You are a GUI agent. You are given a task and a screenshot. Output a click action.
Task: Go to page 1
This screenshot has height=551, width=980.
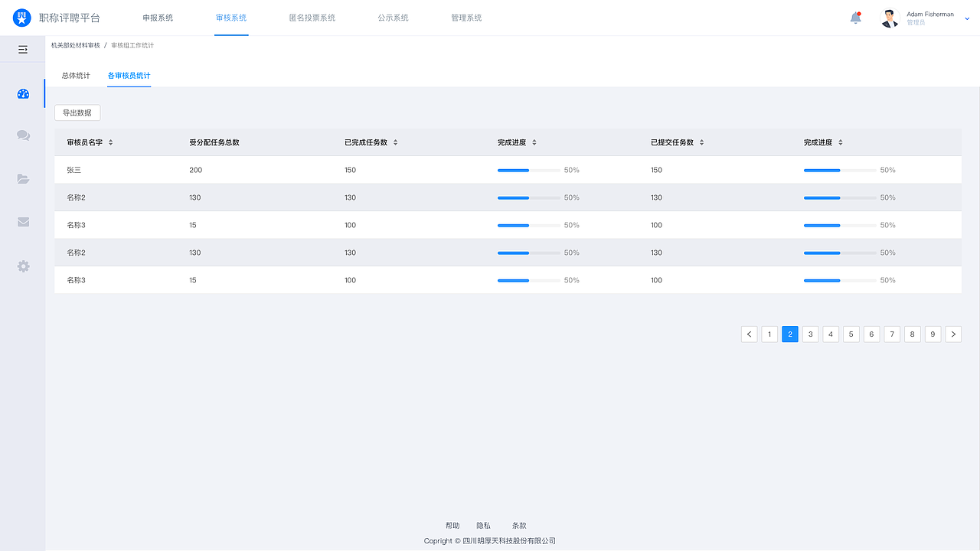coord(769,334)
